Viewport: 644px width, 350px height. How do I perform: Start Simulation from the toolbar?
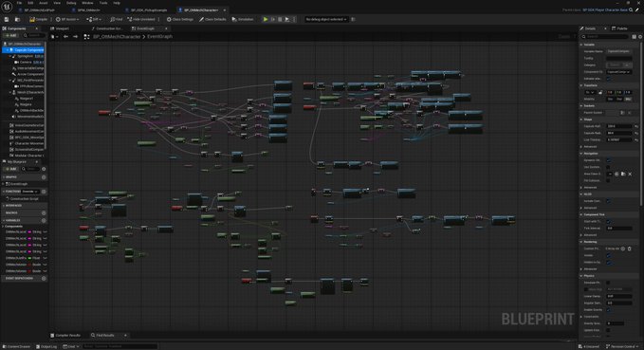pyautogui.click(x=243, y=19)
